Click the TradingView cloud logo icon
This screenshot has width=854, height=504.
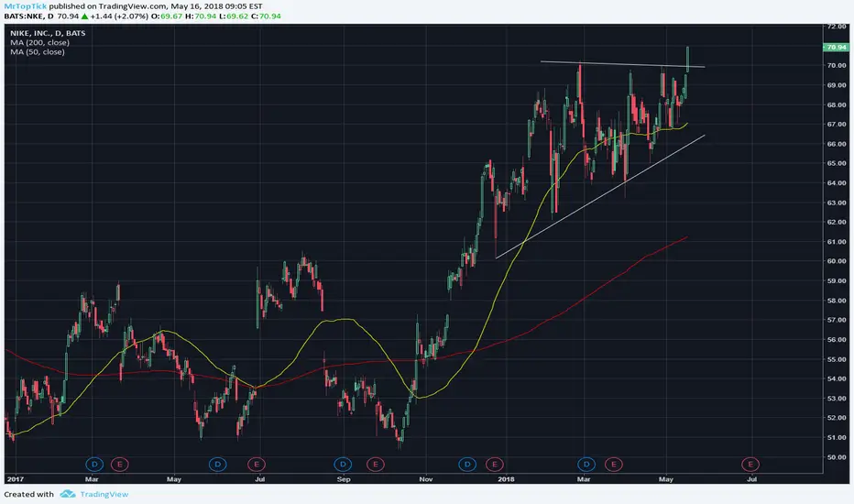(x=68, y=494)
